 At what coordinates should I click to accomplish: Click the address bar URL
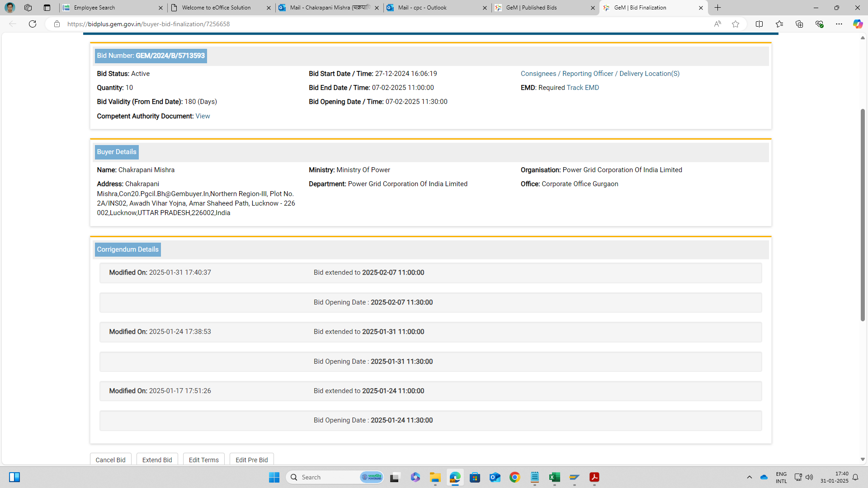[148, 24]
